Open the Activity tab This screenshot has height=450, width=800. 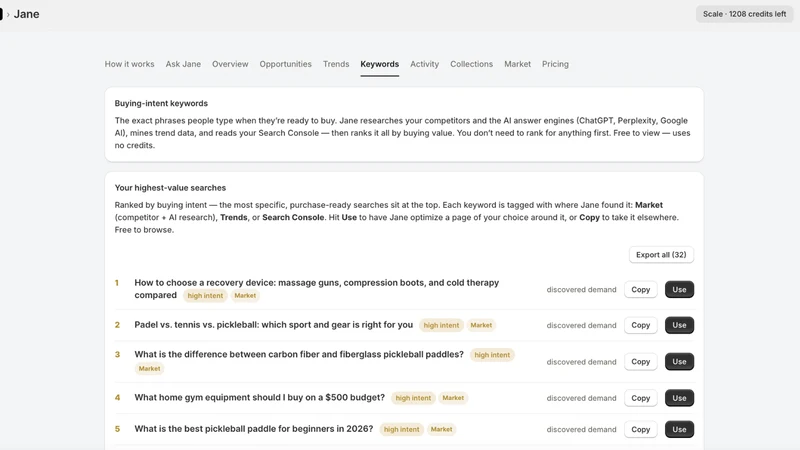tap(424, 64)
